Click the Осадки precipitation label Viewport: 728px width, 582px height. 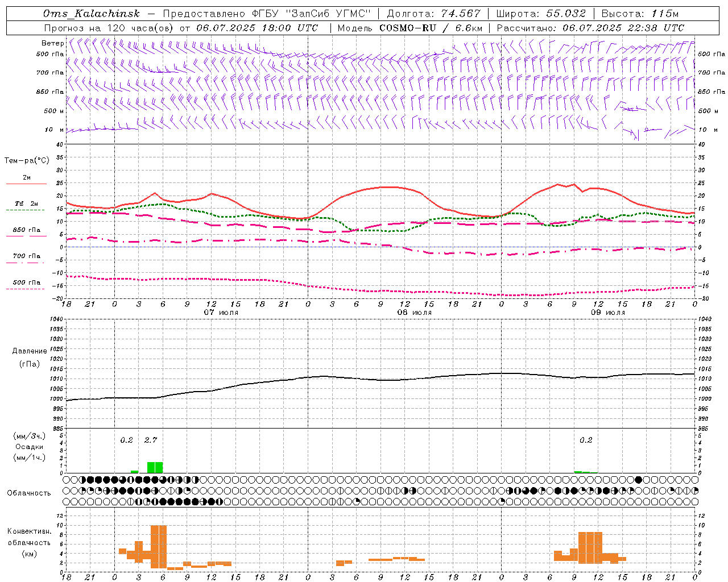coord(30,447)
